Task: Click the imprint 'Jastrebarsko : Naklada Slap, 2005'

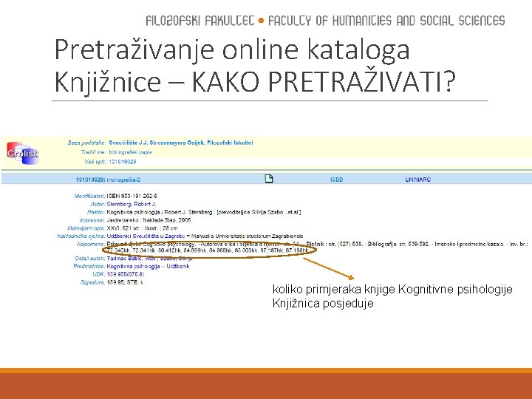Action: click(149, 220)
